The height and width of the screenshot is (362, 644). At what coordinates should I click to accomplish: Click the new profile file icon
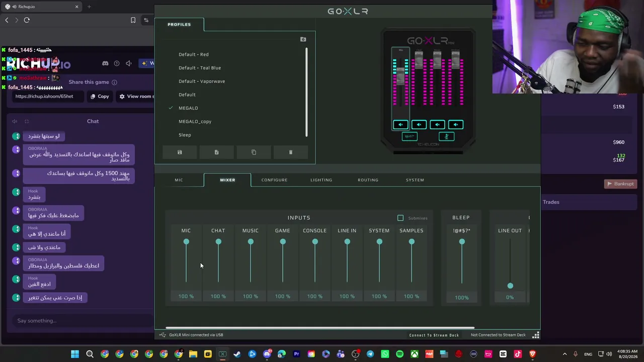(x=216, y=152)
